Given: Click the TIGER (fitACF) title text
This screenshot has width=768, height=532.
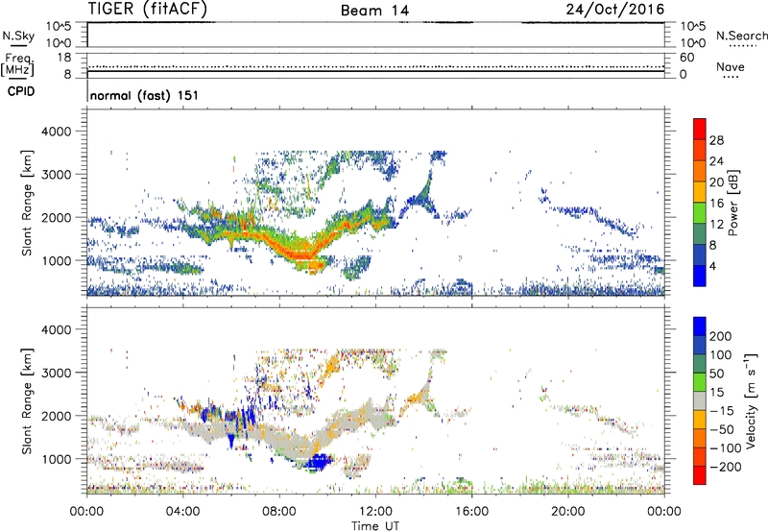Looking at the screenshot, I should point(148,9).
